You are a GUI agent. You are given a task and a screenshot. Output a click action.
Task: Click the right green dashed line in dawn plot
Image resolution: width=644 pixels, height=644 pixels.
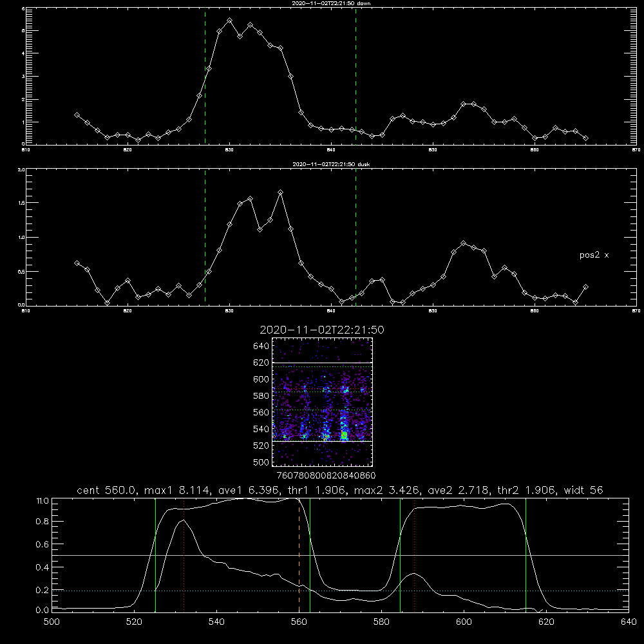(355, 76)
